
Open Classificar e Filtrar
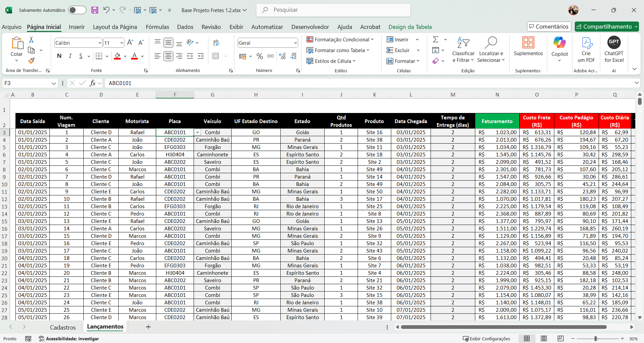(463, 50)
